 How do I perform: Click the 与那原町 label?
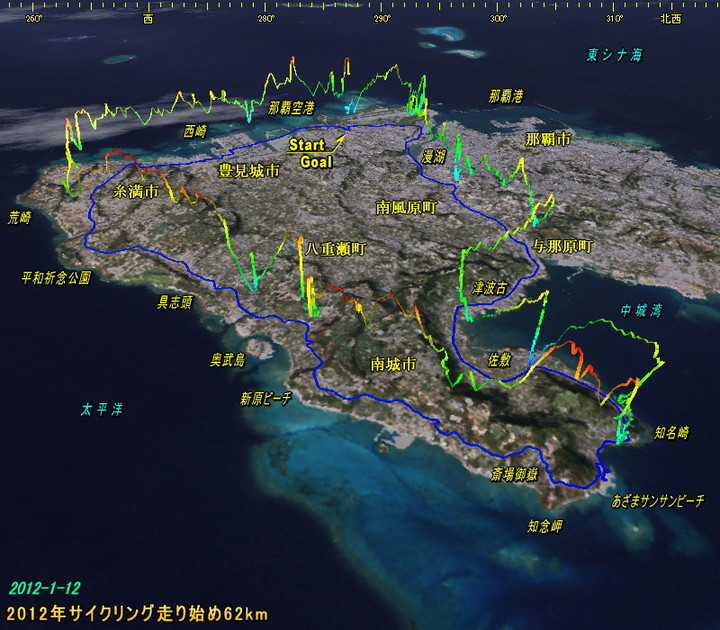pos(562,247)
